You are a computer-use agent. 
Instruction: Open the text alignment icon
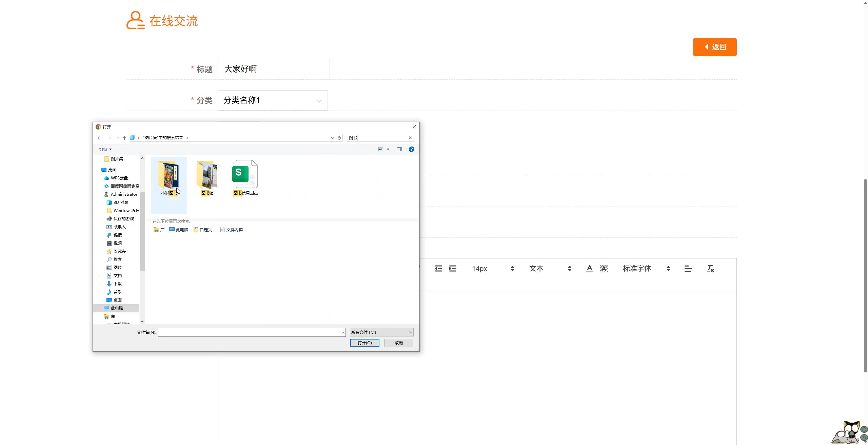pos(688,269)
